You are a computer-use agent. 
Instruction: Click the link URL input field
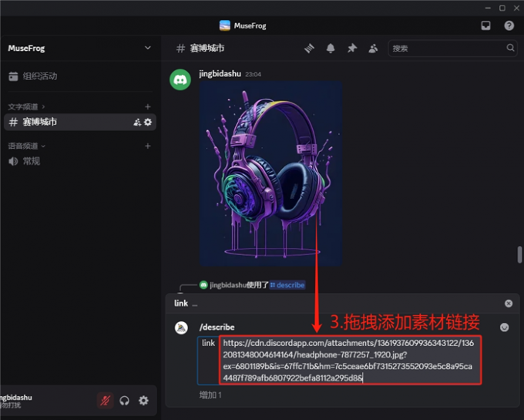[x=350, y=360]
